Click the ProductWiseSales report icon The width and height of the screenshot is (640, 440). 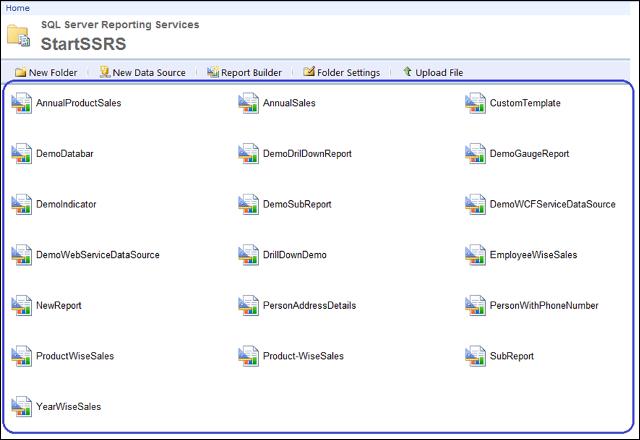22,356
